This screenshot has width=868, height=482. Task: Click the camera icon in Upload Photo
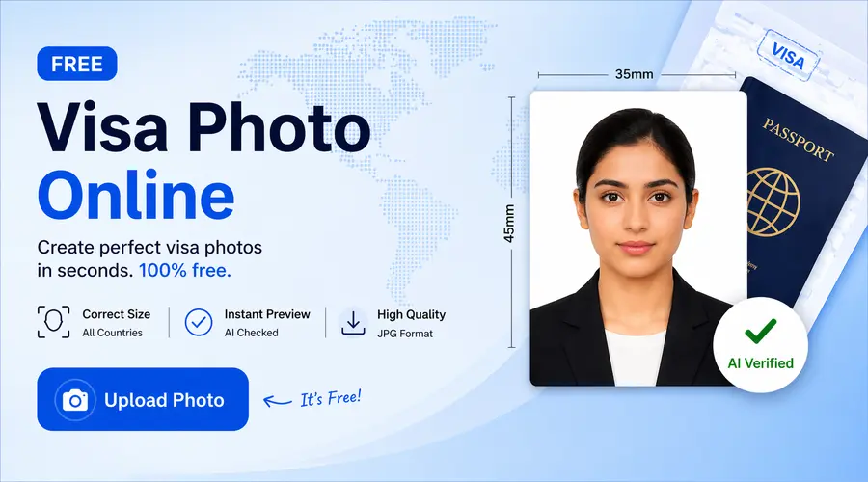(x=75, y=399)
